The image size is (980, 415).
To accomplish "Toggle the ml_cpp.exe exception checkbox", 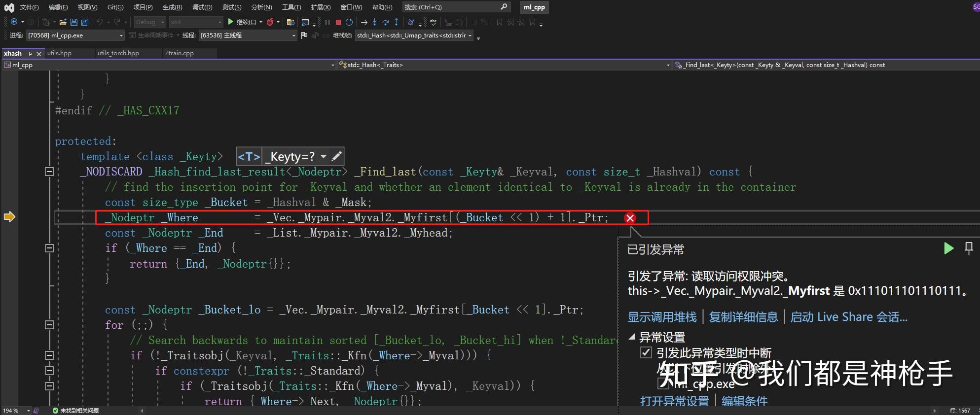I will click(x=663, y=383).
